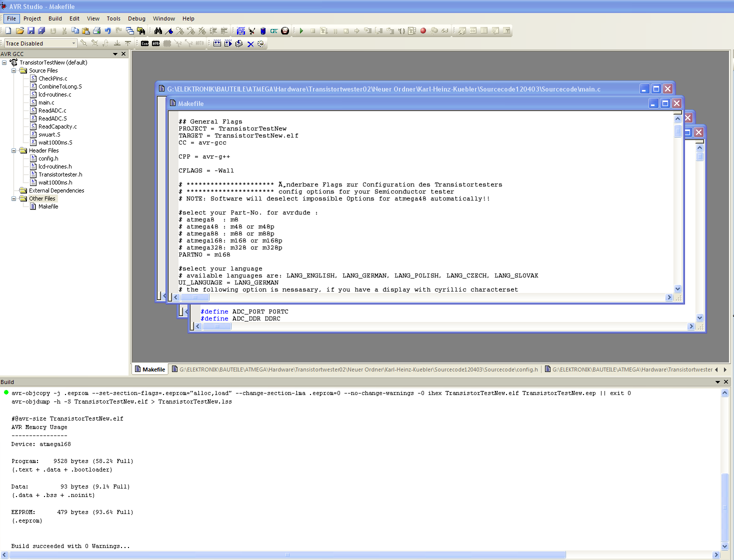
Task: Collapse the Header Files folder
Action: click(14, 150)
